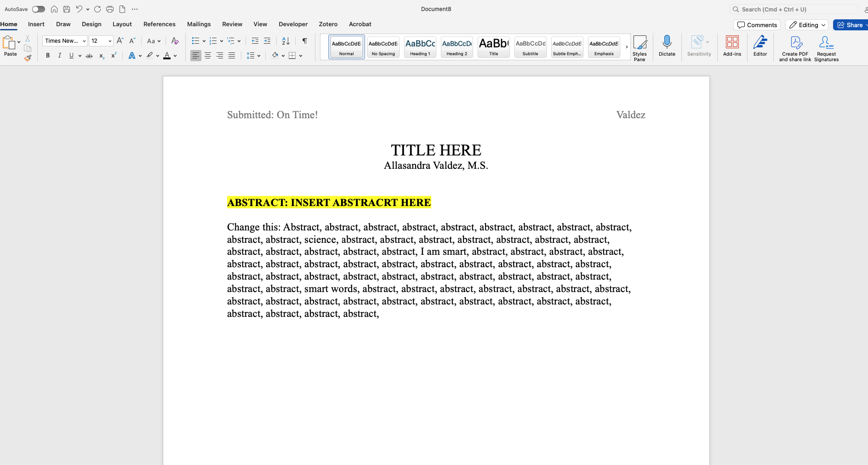Justify the text

tap(232, 56)
